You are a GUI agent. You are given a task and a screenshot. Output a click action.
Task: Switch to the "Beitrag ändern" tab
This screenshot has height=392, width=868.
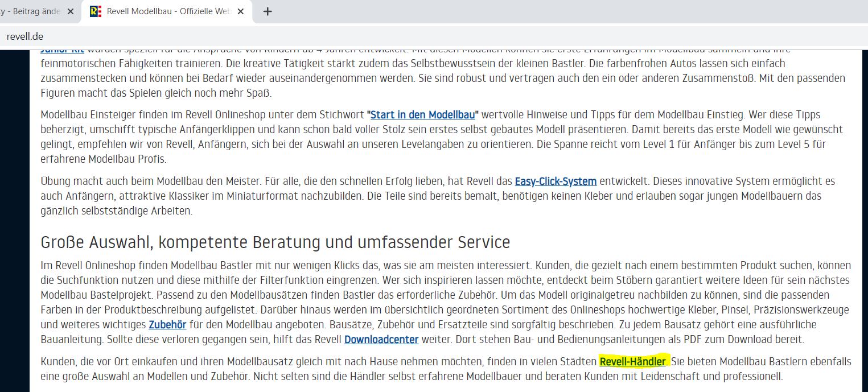(34, 11)
